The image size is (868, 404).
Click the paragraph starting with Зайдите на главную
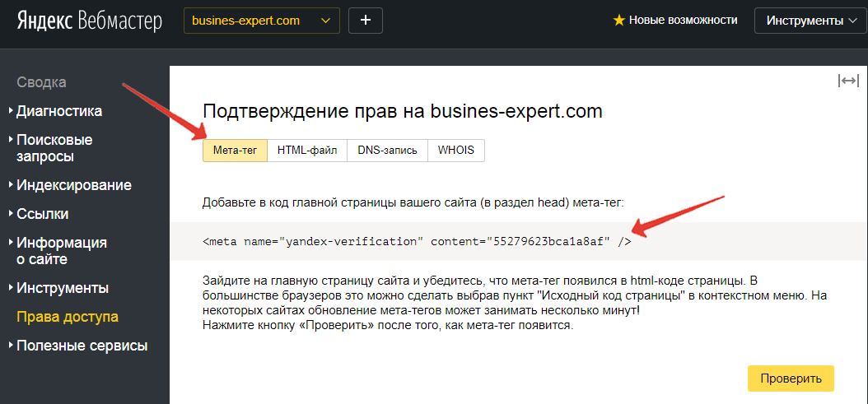pyautogui.click(x=514, y=296)
